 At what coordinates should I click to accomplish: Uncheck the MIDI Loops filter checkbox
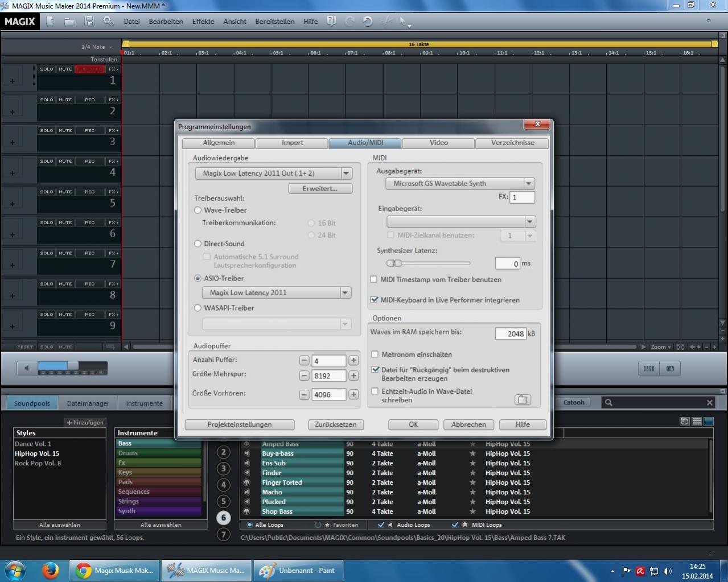tap(455, 525)
